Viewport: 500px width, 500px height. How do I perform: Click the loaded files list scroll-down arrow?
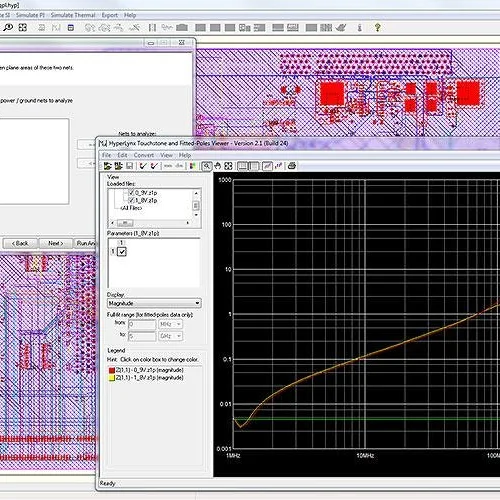[x=196, y=215]
